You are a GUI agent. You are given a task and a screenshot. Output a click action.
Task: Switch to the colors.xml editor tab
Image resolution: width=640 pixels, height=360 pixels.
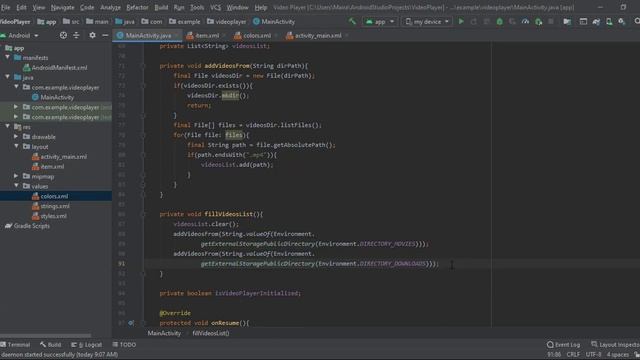[x=256, y=36]
